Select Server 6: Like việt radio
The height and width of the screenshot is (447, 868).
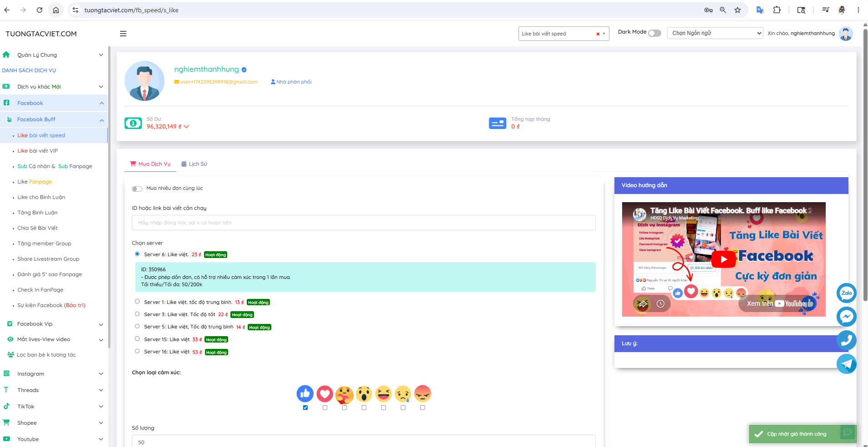(x=137, y=254)
